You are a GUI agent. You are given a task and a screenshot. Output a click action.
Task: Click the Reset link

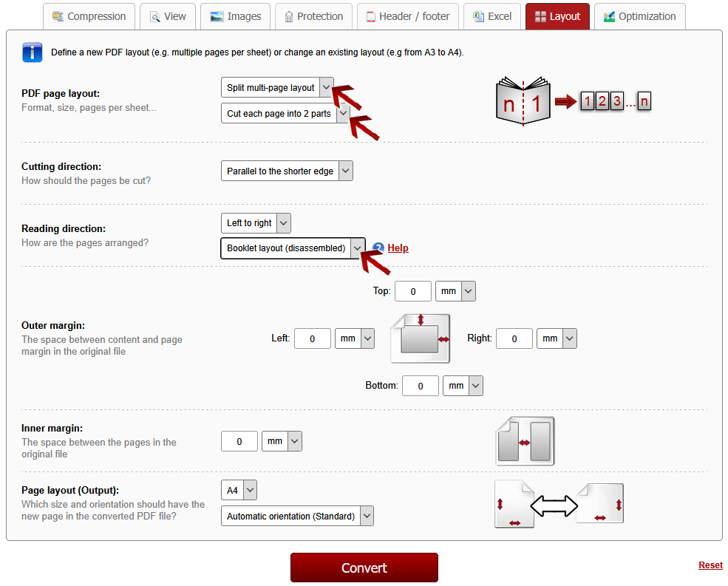[710, 565]
